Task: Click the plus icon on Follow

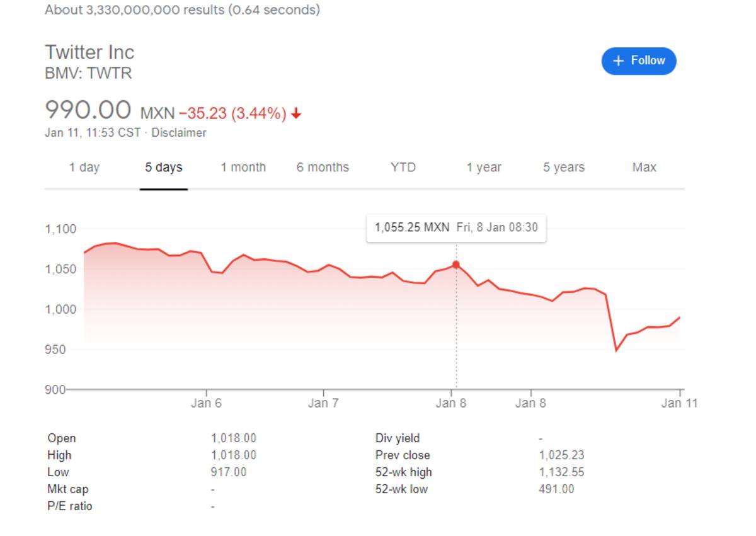Action: (618, 61)
